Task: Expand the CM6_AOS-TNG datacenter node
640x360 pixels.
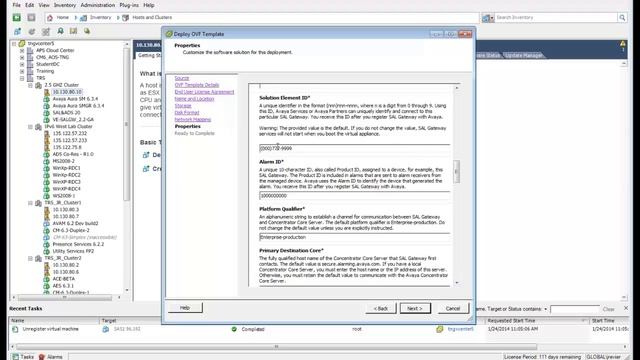Action: pyautogui.click(x=22, y=57)
